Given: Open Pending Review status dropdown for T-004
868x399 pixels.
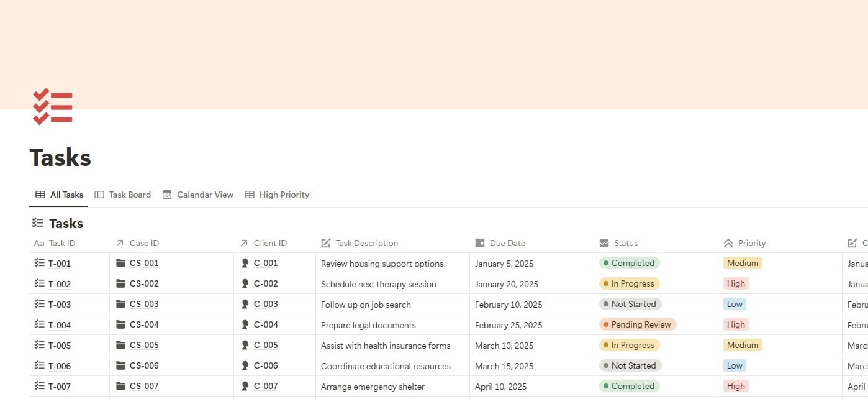Looking at the screenshot, I should pos(637,325).
